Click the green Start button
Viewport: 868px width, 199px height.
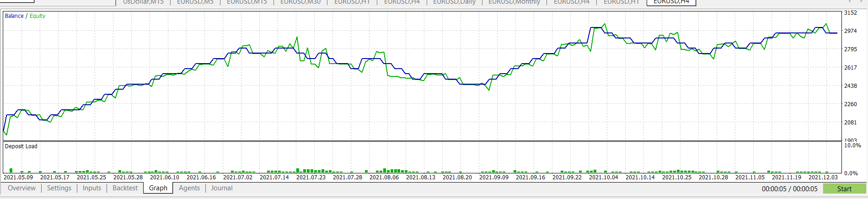[844, 188]
